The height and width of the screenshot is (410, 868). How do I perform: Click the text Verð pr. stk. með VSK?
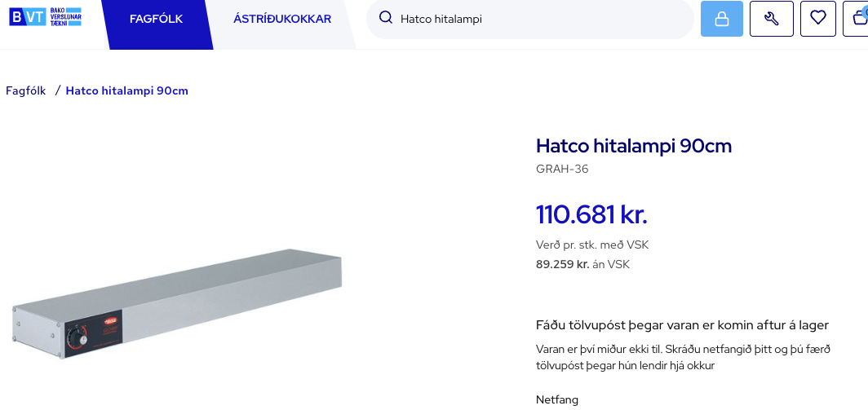(x=592, y=245)
